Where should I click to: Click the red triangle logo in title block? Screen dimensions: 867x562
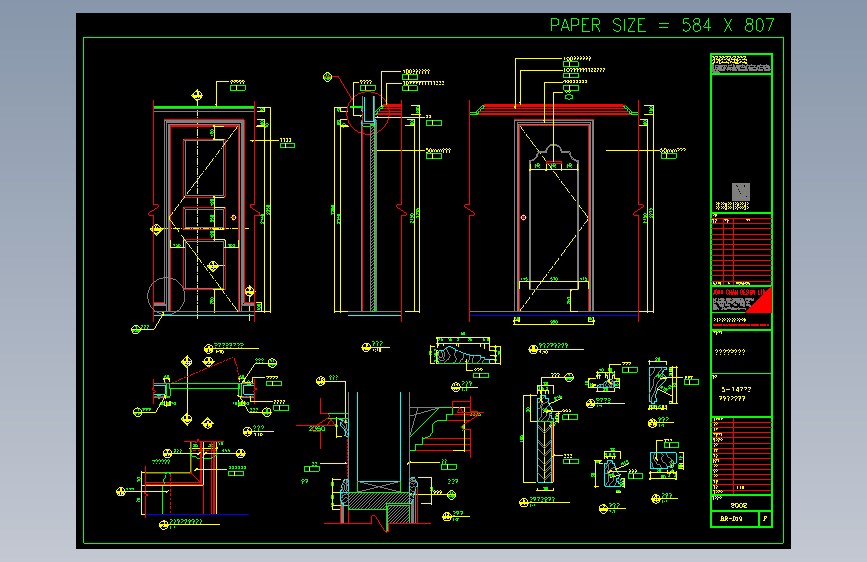[x=760, y=301]
